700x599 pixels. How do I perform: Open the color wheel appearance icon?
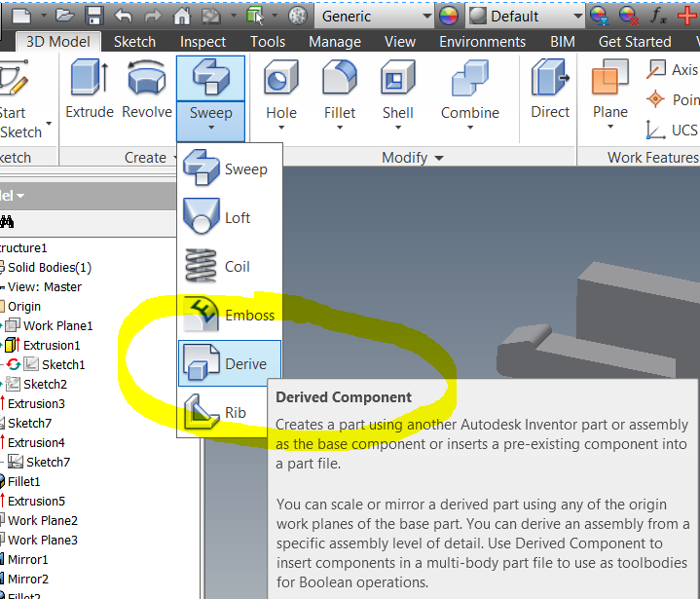pyautogui.click(x=448, y=17)
